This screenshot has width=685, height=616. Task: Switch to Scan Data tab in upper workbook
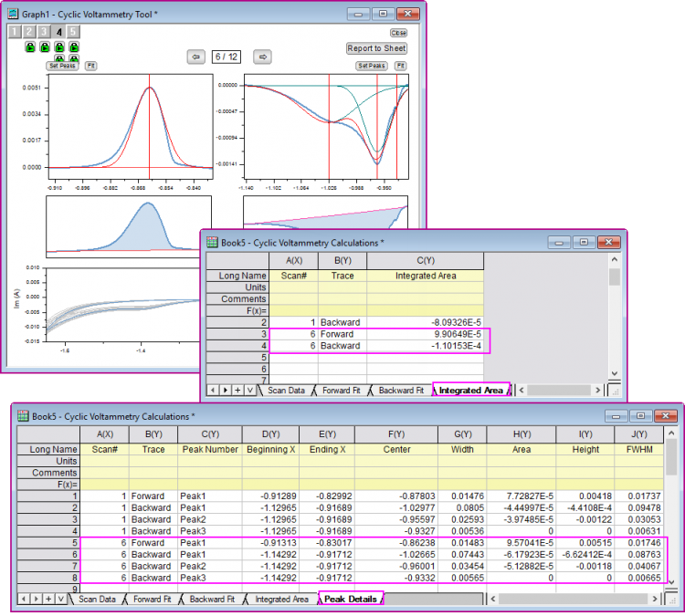click(x=286, y=391)
